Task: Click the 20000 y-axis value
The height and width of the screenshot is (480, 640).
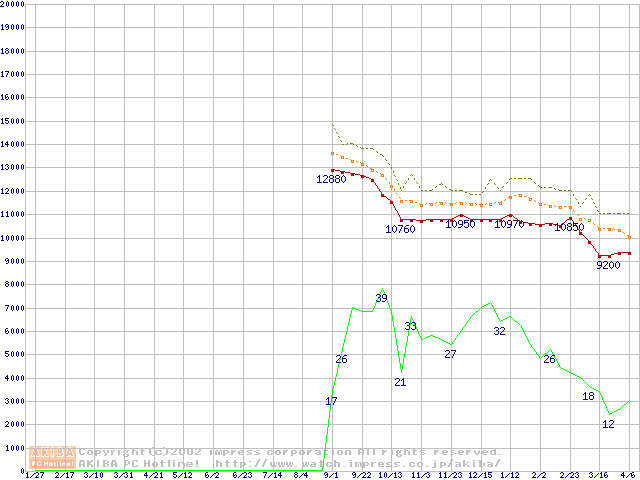Action: click(x=12, y=4)
